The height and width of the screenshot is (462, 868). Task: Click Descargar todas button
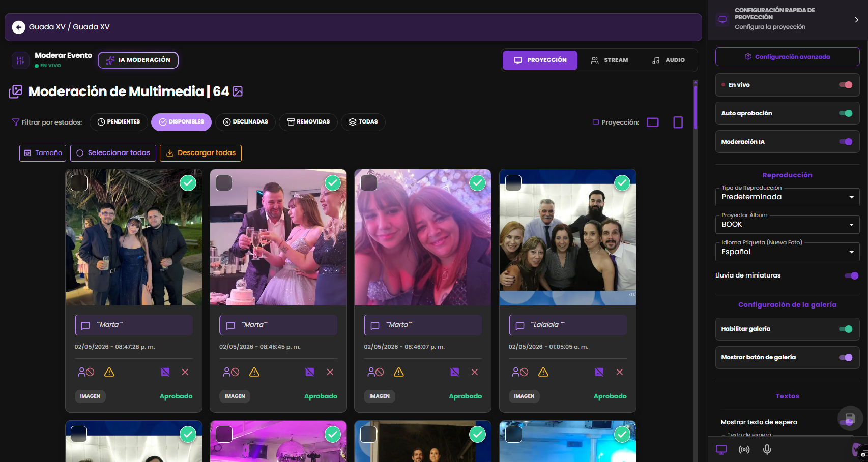coord(200,153)
